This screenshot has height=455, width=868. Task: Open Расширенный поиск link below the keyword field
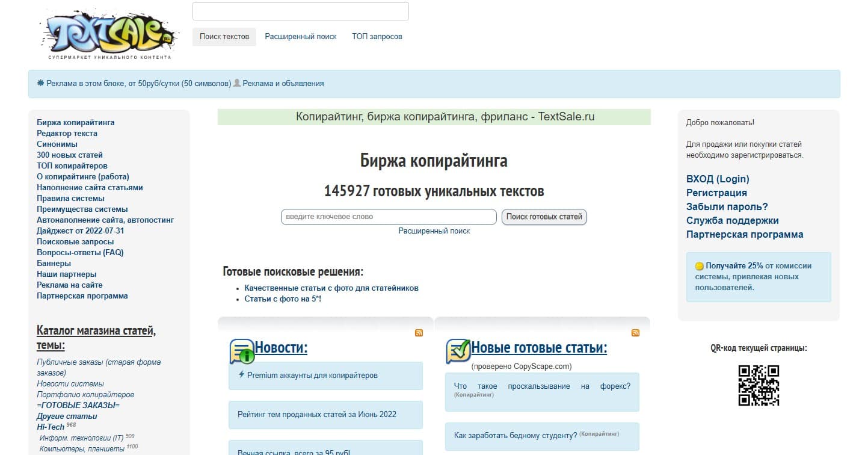coord(434,231)
